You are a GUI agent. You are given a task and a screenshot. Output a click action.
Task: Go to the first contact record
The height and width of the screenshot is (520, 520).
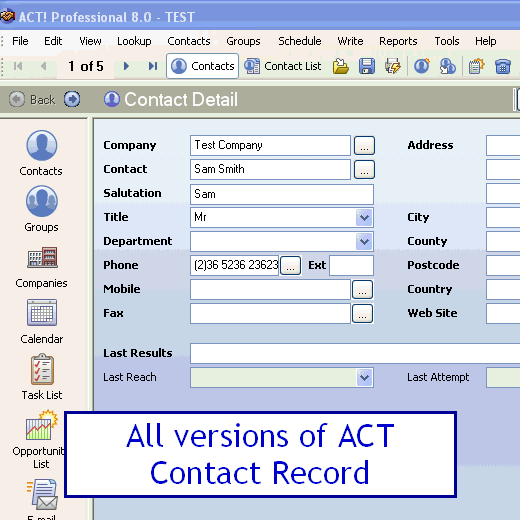click(18, 66)
